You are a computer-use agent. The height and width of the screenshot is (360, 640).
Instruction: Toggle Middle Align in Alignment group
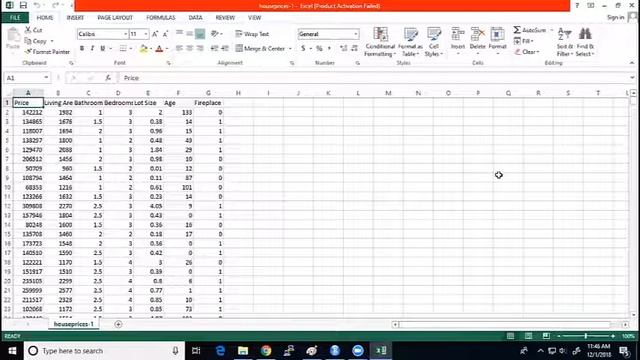tap(189, 34)
